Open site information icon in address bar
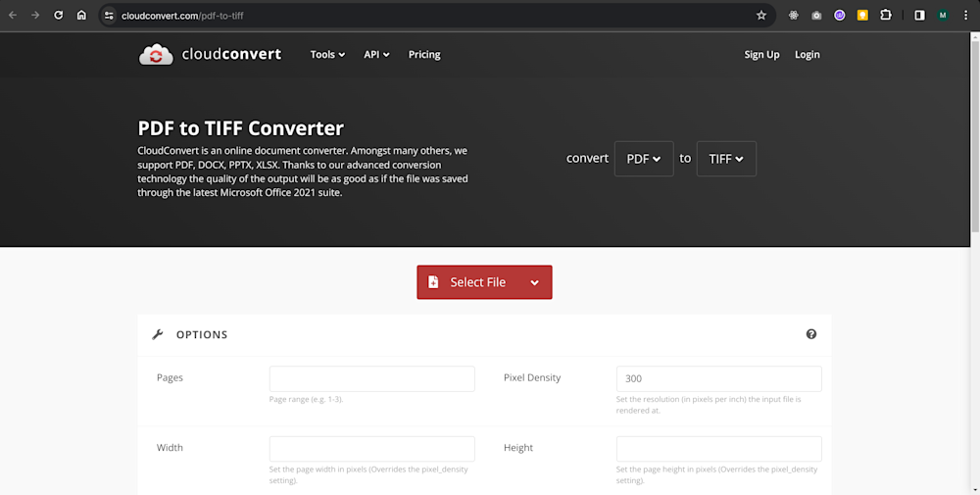This screenshot has height=495, width=980. (x=109, y=16)
